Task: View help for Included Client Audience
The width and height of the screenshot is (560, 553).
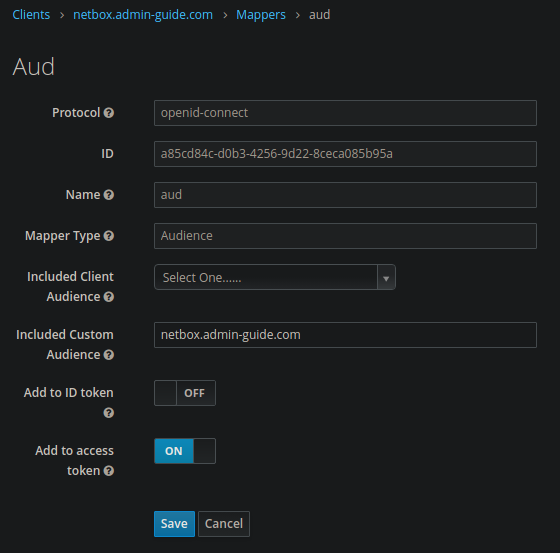Action: click(x=109, y=297)
